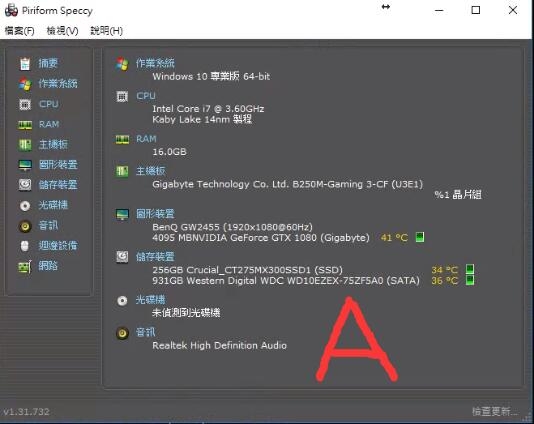
Task: Click the Piriform Speccy title bar icon
Action: [11, 11]
